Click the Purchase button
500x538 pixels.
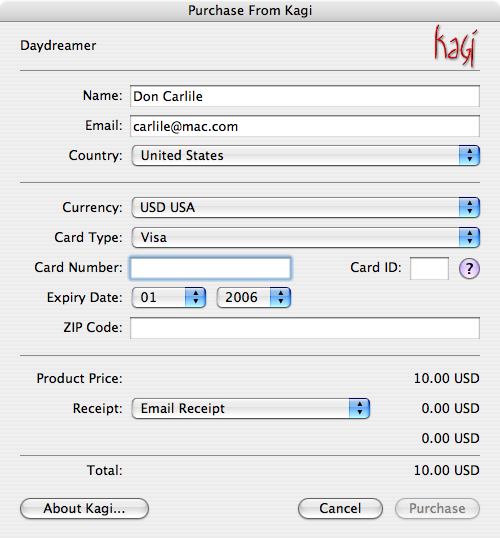437,508
